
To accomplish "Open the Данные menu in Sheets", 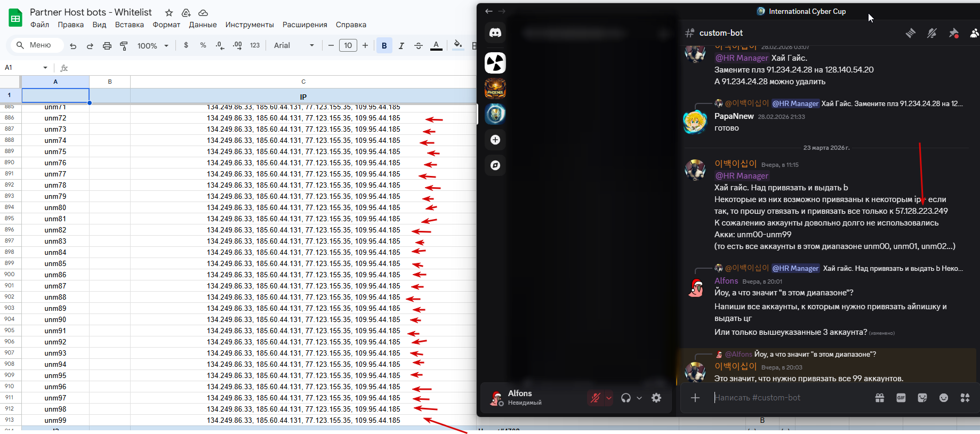I will (x=203, y=25).
